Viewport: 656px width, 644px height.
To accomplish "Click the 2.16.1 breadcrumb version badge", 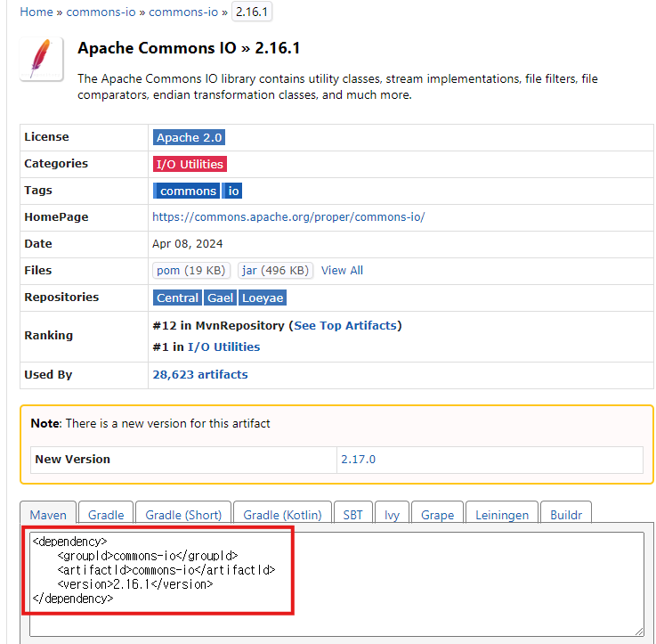I will click(x=251, y=12).
